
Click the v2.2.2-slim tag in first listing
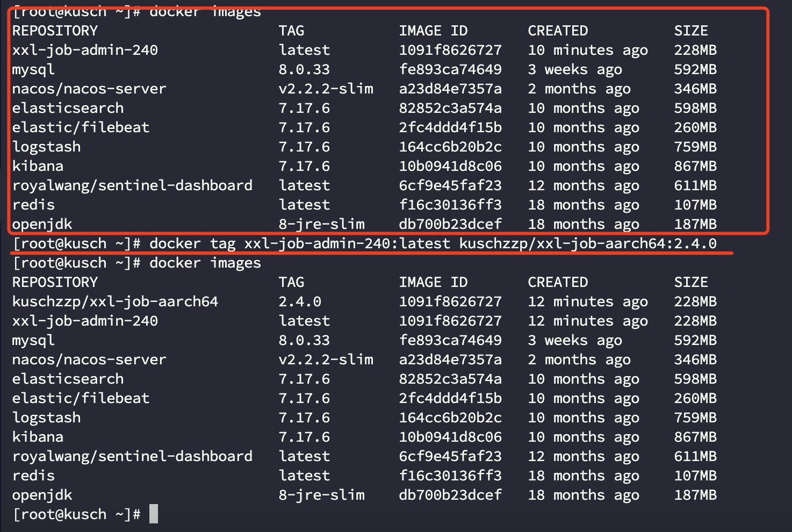pos(326,89)
